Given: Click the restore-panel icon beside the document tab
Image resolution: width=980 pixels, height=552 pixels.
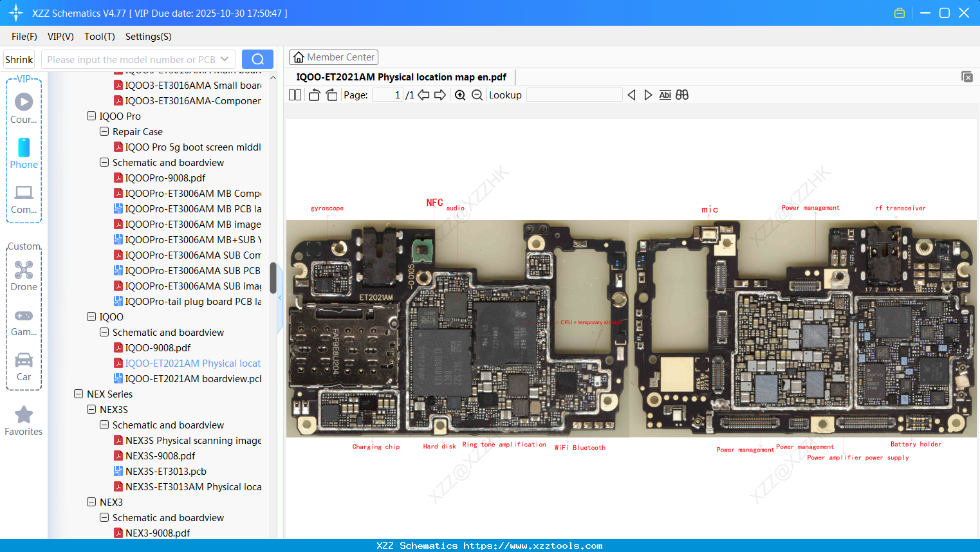Looking at the screenshot, I should click(967, 77).
